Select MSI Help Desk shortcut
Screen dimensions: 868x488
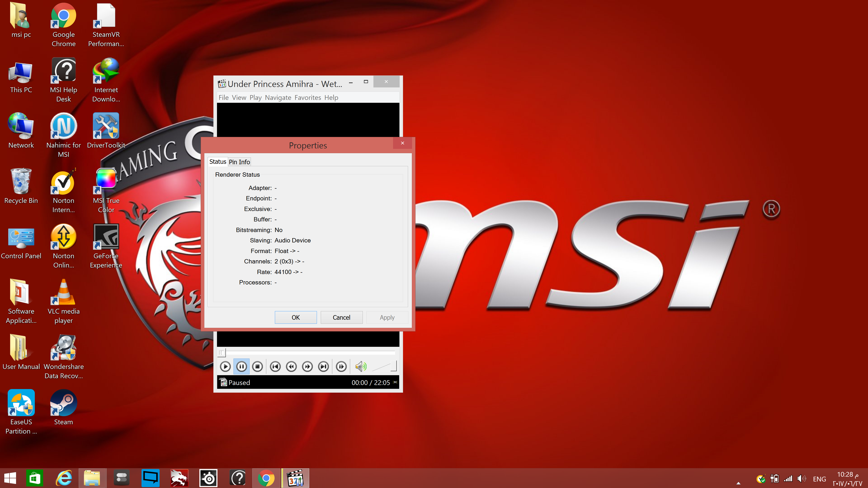63,80
